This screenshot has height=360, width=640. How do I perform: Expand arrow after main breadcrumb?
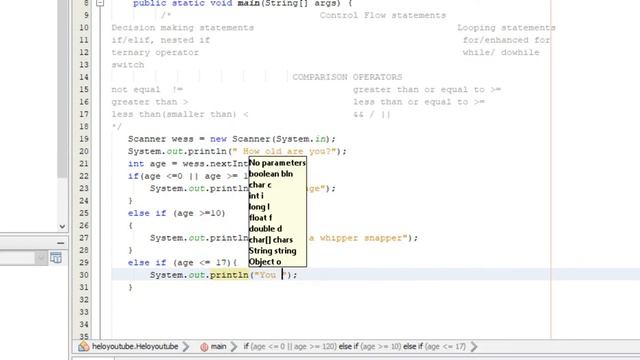click(x=233, y=347)
